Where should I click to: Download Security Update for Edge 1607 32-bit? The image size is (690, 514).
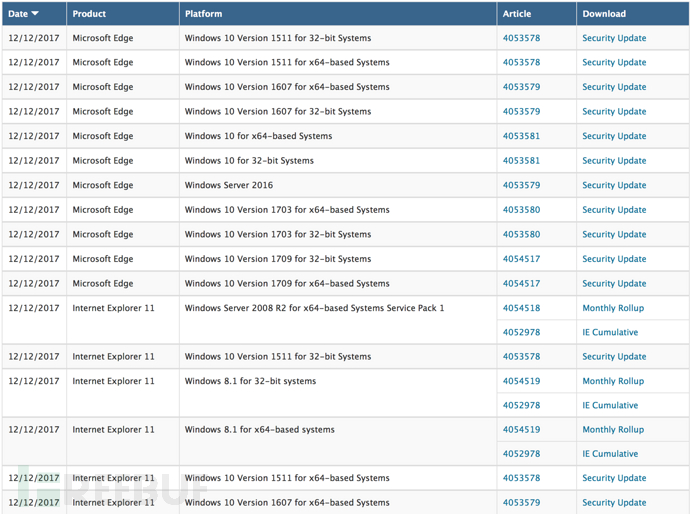pyautogui.click(x=614, y=111)
